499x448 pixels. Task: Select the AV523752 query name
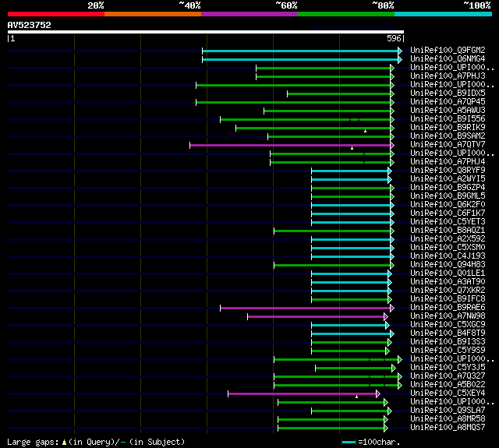pyautogui.click(x=30, y=25)
